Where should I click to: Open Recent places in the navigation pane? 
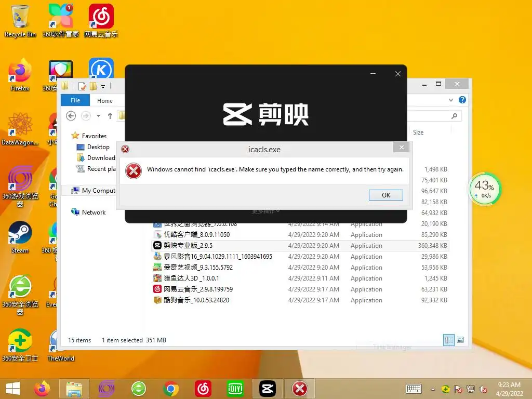coord(96,169)
